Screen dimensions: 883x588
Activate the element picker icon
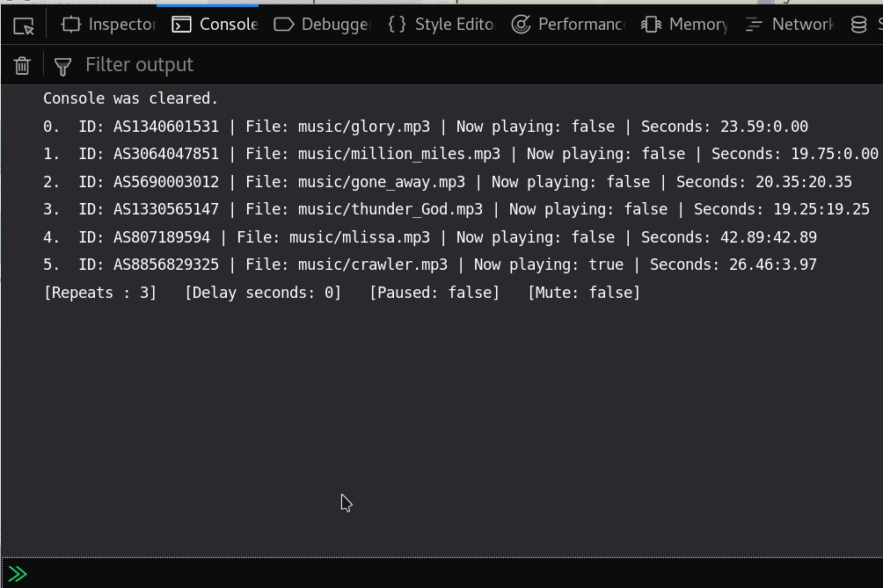(24, 25)
